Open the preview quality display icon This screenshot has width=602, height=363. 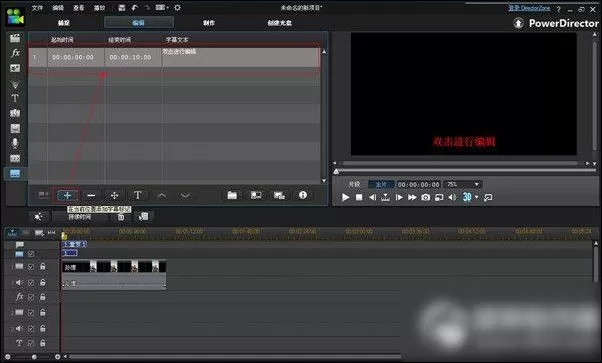click(439, 197)
